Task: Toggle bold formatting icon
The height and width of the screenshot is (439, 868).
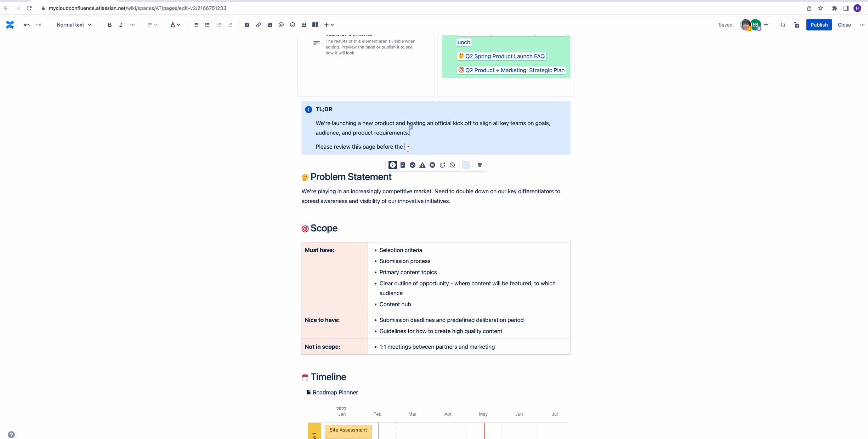Action: click(110, 25)
